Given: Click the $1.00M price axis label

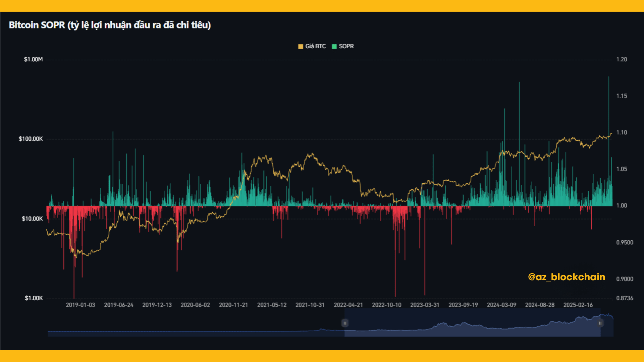Looking at the screenshot, I should click(33, 59).
